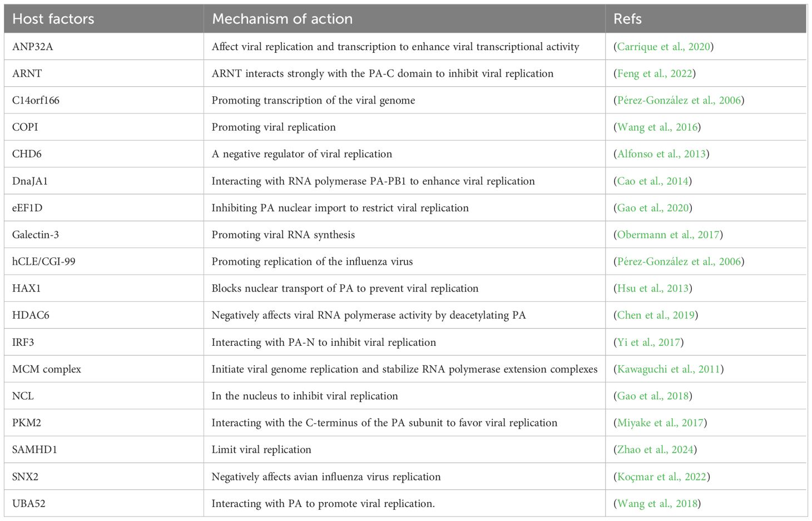Open the Yi et al., 2017 reference
Screen dimensions: 812x521
pos(648,343)
